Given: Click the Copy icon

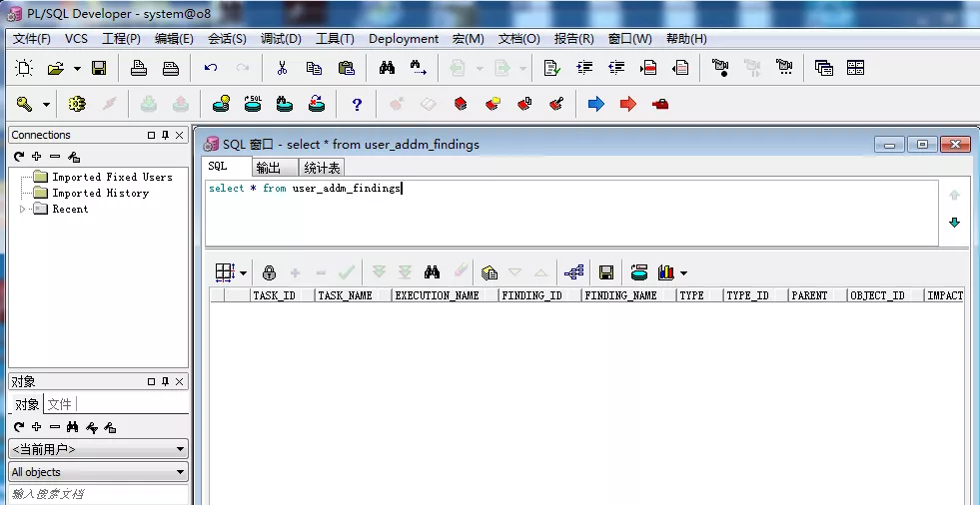Looking at the screenshot, I should (314, 68).
